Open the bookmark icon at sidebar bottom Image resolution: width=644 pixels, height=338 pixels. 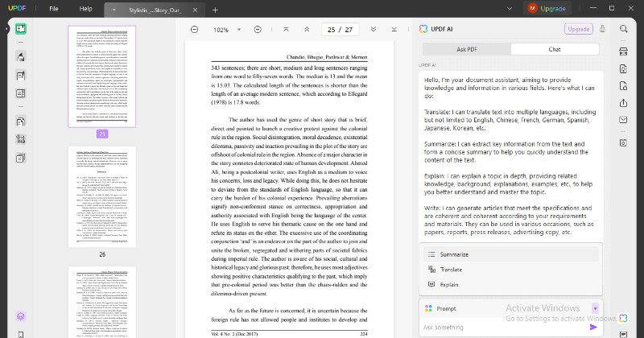[21, 335]
